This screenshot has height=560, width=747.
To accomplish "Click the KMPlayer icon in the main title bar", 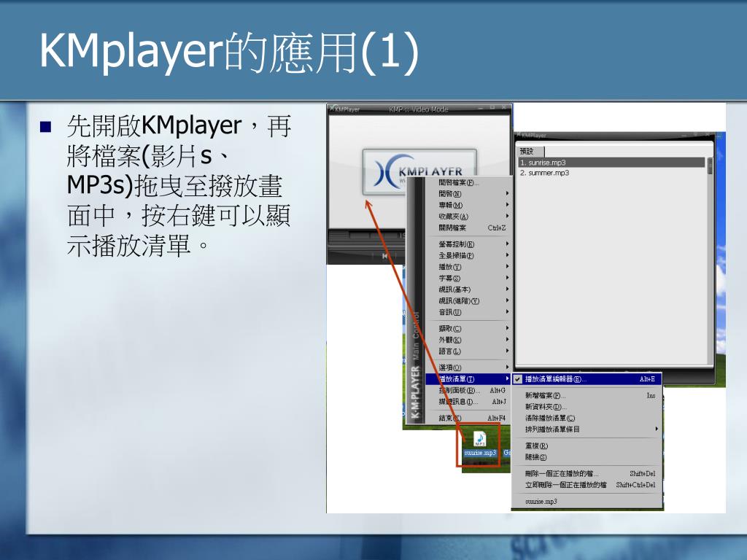I will point(332,109).
